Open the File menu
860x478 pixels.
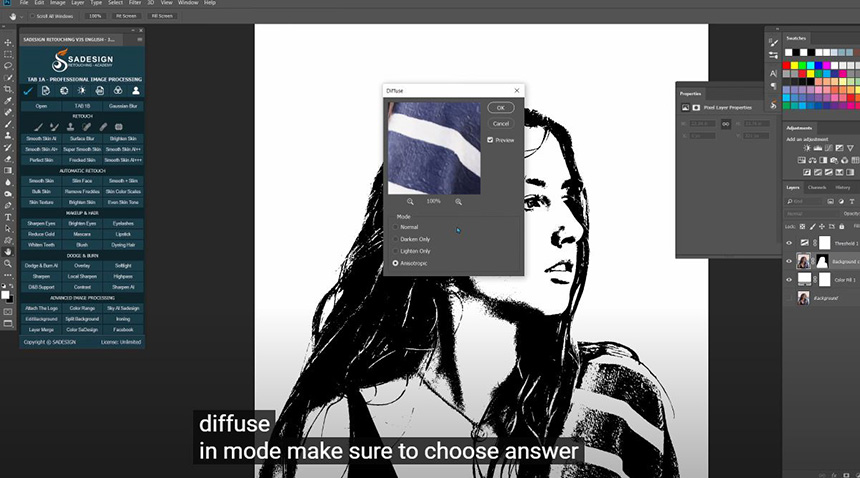pyautogui.click(x=24, y=3)
